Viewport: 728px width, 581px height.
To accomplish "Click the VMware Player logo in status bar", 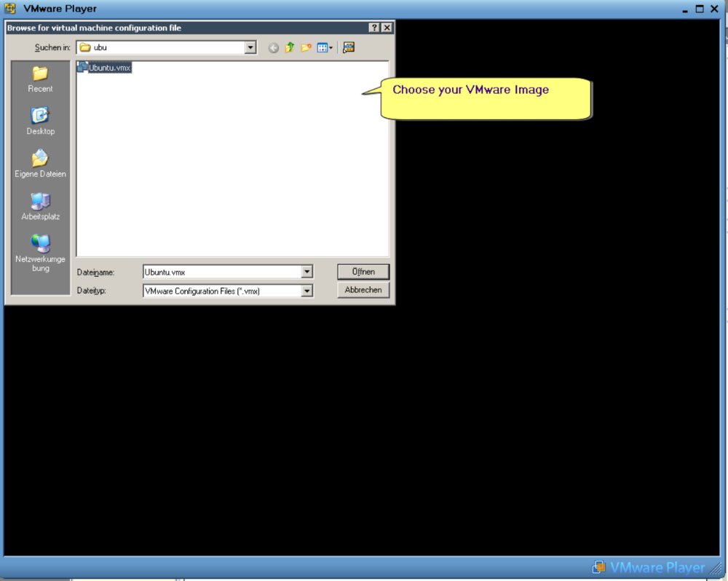I will pyautogui.click(x=649, y=568).
